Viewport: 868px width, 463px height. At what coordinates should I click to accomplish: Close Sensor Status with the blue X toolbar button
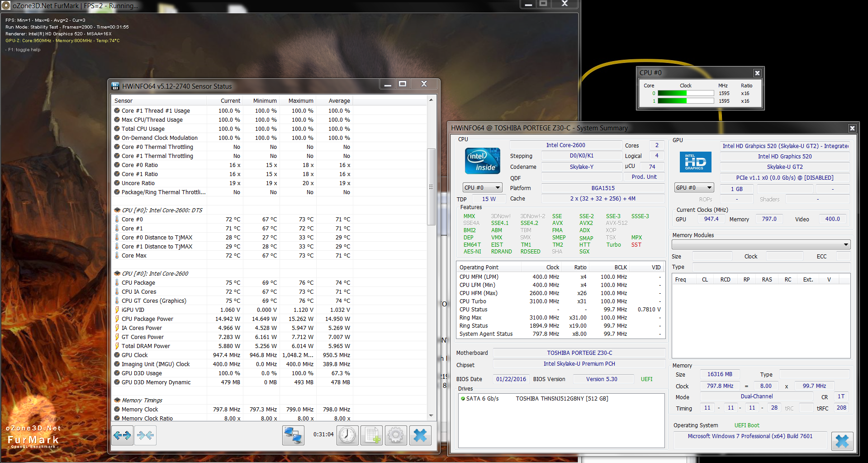420,435
